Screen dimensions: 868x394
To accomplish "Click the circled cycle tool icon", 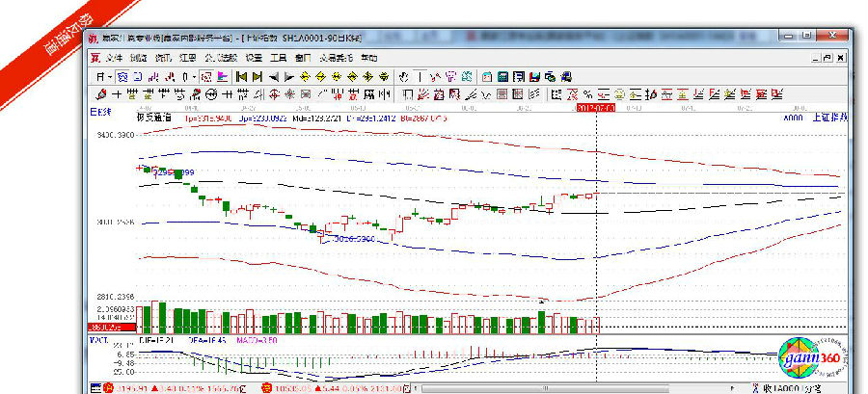I will (x=210, y=93).
